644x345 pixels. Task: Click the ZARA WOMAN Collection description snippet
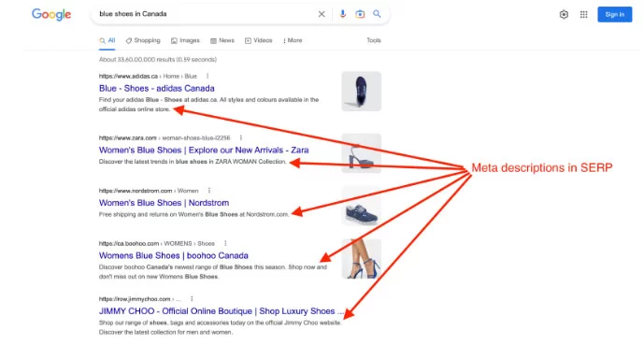(193, 162)
